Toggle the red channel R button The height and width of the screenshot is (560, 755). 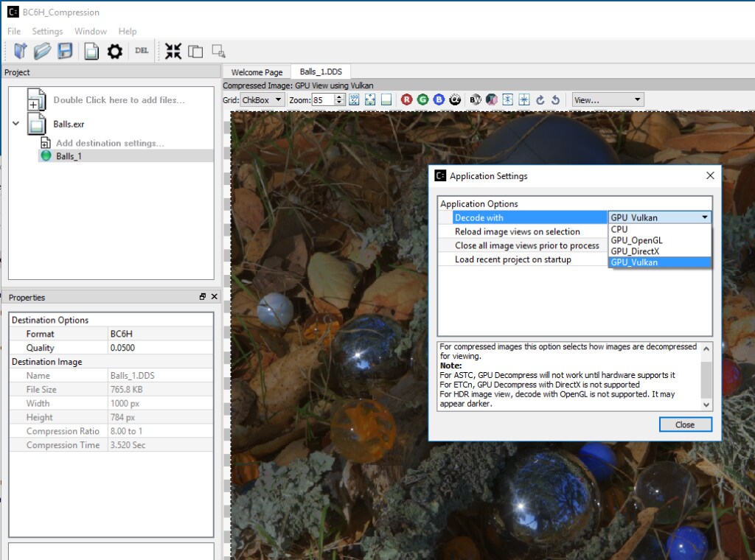tap(407, 99)
